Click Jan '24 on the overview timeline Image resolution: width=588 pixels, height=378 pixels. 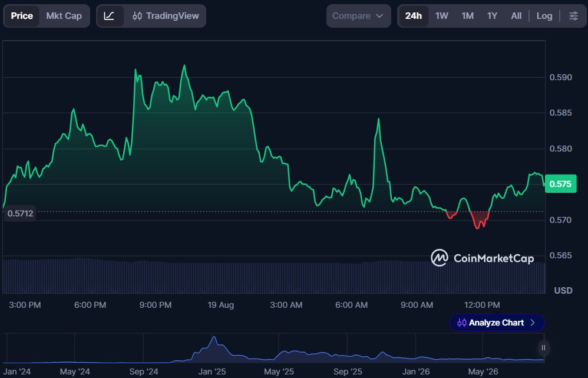click(17, 372)
